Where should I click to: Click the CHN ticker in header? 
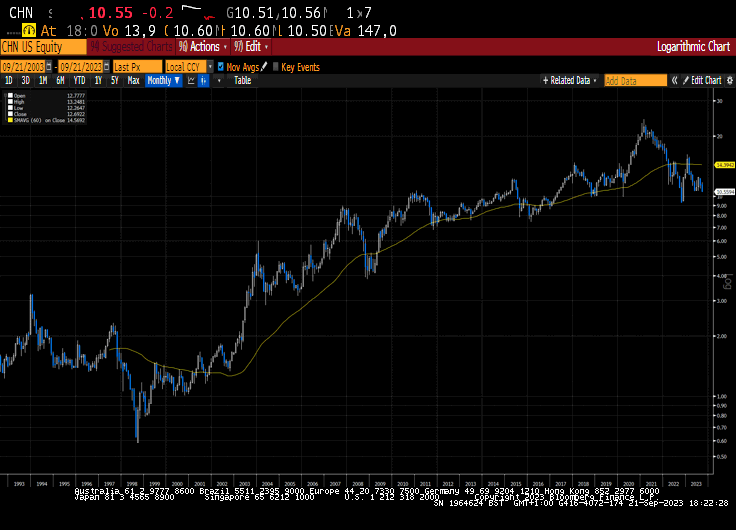21,13
